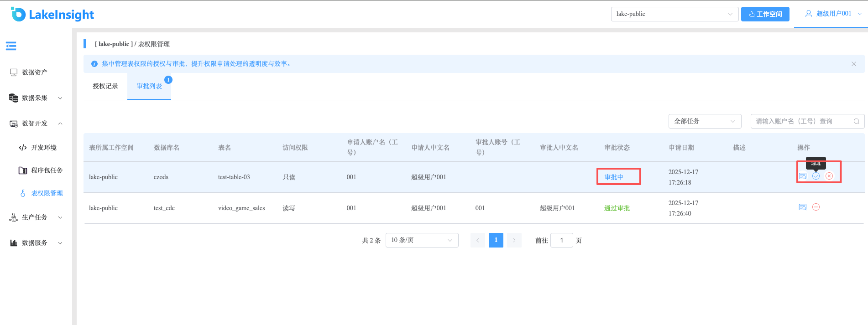Open the 10 条/页 page size dropdown
868x325 pixels.
pyautogui.click(x=422, y=240)
